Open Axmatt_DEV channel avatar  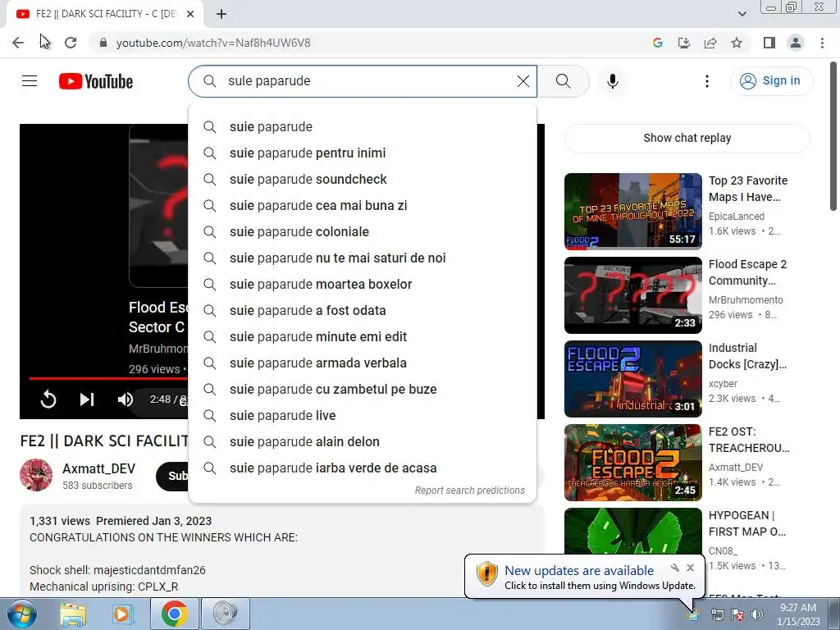(x=36, y=475)
